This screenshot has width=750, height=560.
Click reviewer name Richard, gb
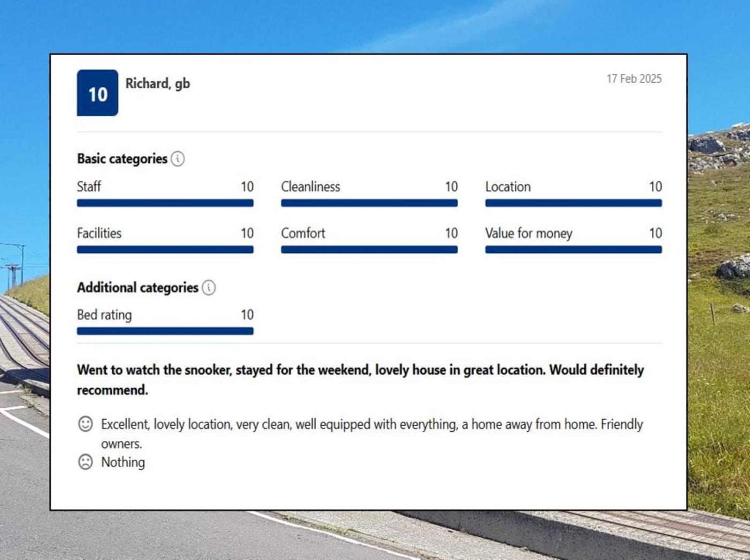coord(157,84)
